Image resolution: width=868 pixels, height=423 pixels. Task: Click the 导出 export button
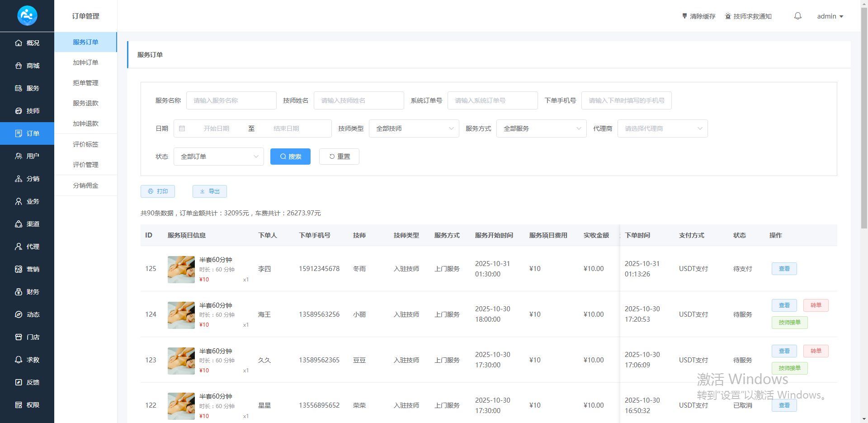click(x=210, y=191)
